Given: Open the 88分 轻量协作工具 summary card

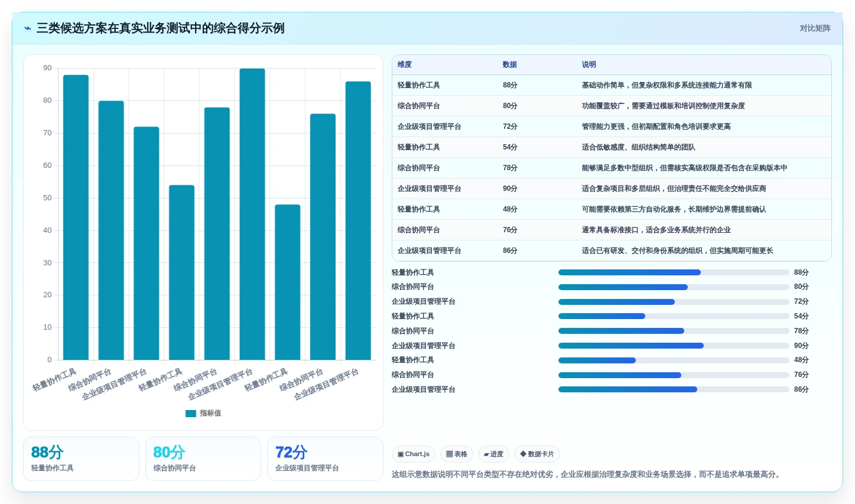Looking at the screenshot, I should click(81, 459).
